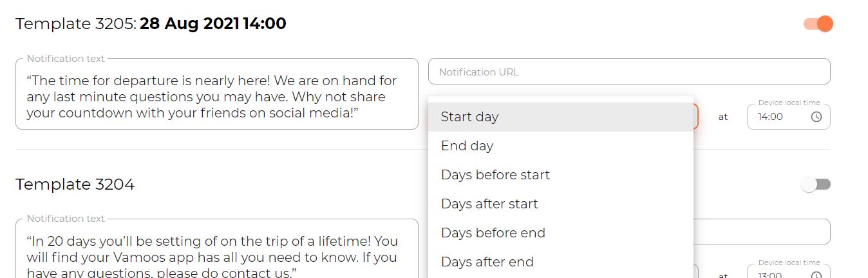
Task: Open Template 3204's day selector dropdown edge
Action: coord(696,272)
